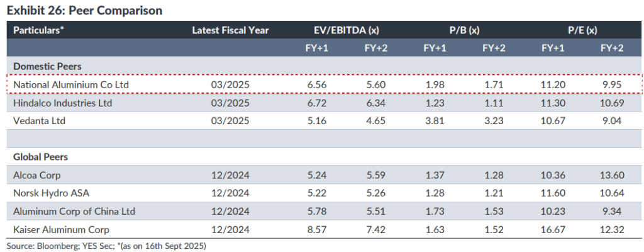644x252 pixels.
Task: Select Alcoa Corp's fiscal year 12/2024
Action: point(230,175)
